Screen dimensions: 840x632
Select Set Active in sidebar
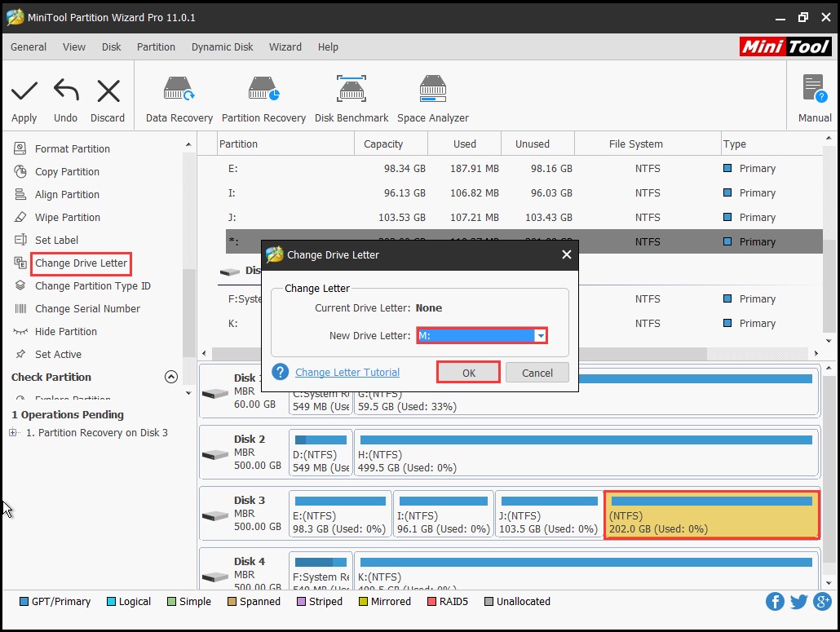58,355
